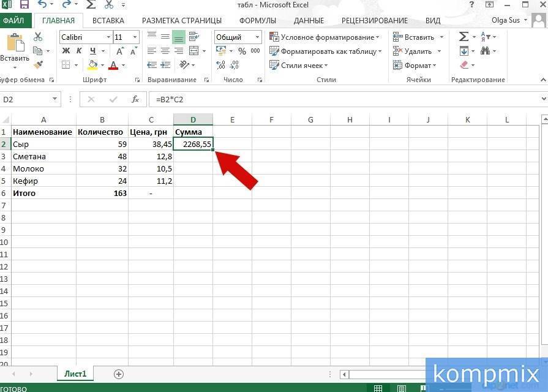Pick the yellow fill color swatch

point(92,67)
